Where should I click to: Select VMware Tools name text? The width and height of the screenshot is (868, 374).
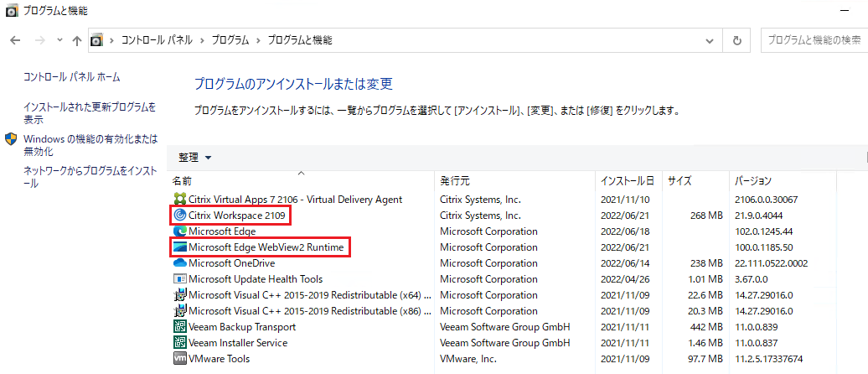pos(219,358)
